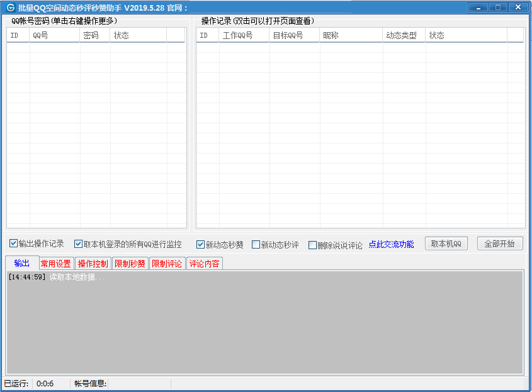Image resolution: width=532 pixels, height=392 pixels.
Task: Switch to 限制评论 tab
Action: click(x=167, y=264)
